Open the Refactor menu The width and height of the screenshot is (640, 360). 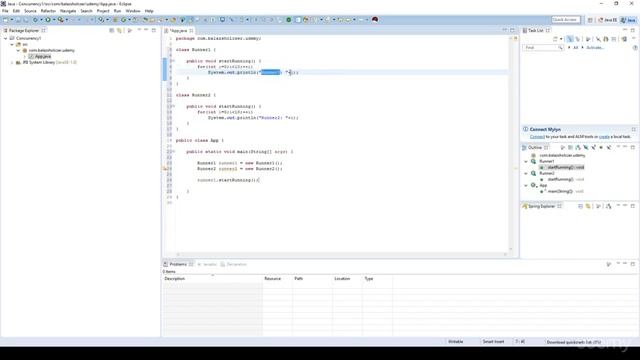[48, 11]
